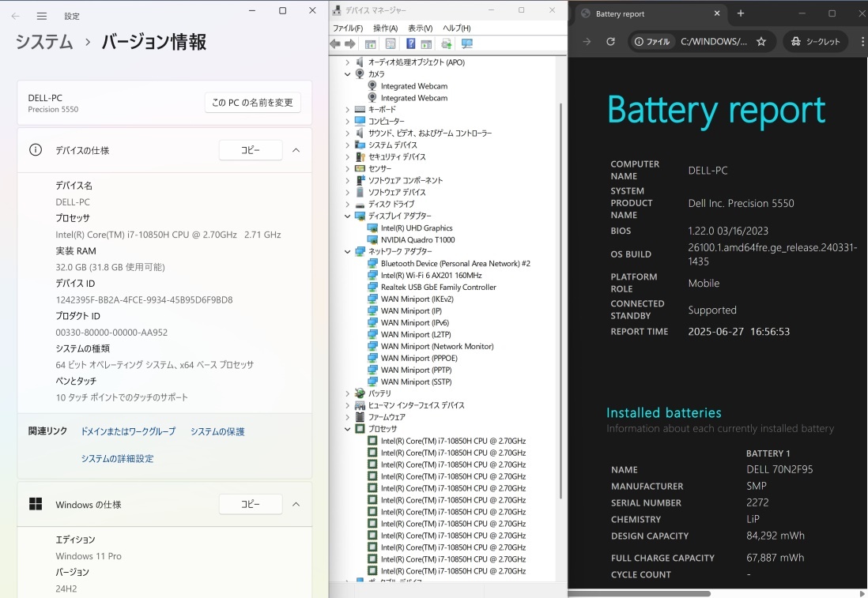Image resolution: width=868 pixels, height=598 pixels.
Task: Click Windows logo beside Windows の仕様
Action: (x=36, y=504)
